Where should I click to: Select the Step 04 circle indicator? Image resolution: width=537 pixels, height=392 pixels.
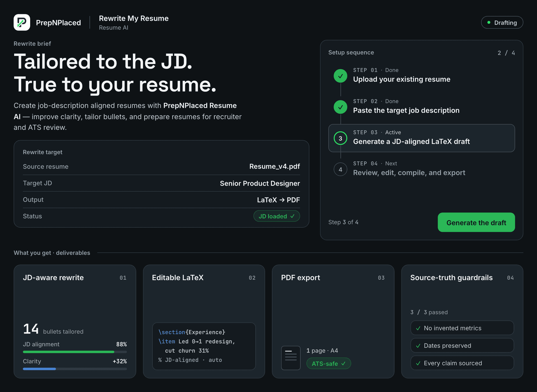point(340,169)
